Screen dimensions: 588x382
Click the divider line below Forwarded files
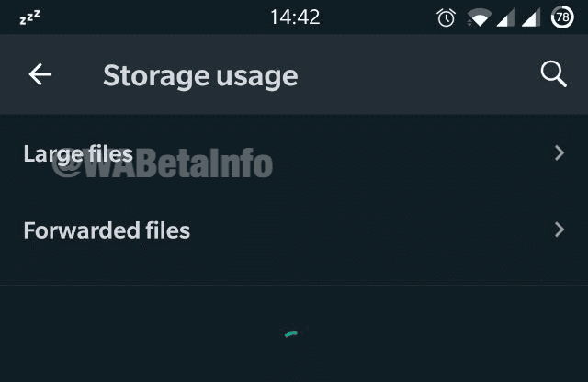(294, 285)
